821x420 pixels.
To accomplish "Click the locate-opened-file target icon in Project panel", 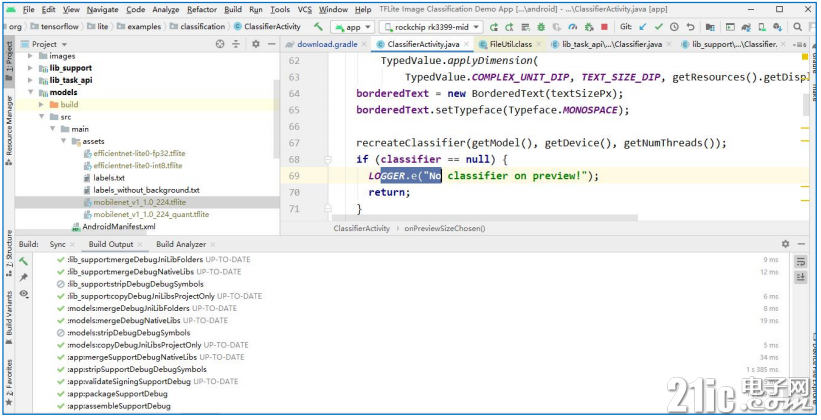I will [220, 44].
